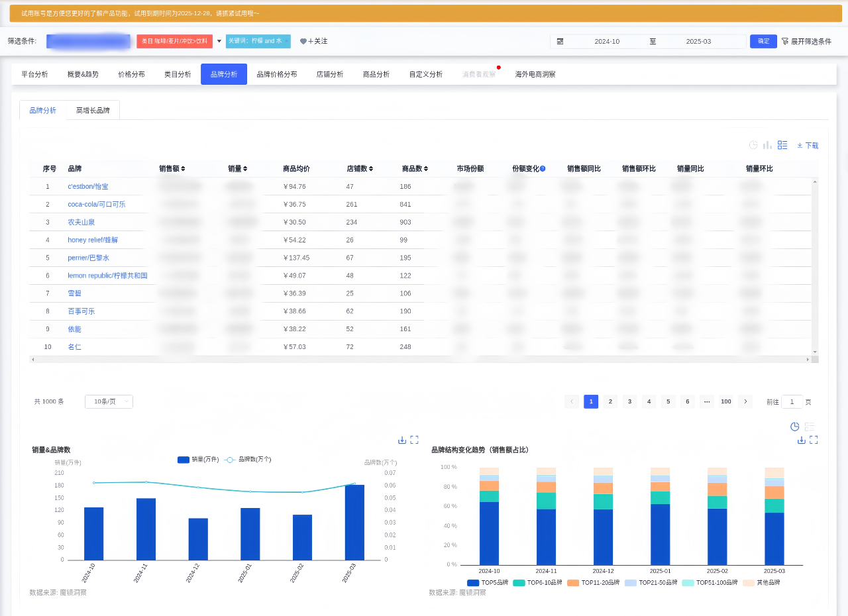The height and width of the screenshot is (616, 848).
Task: Click the 2024-10 TOP5 stacked bar segment
Action: click(489, 533)
